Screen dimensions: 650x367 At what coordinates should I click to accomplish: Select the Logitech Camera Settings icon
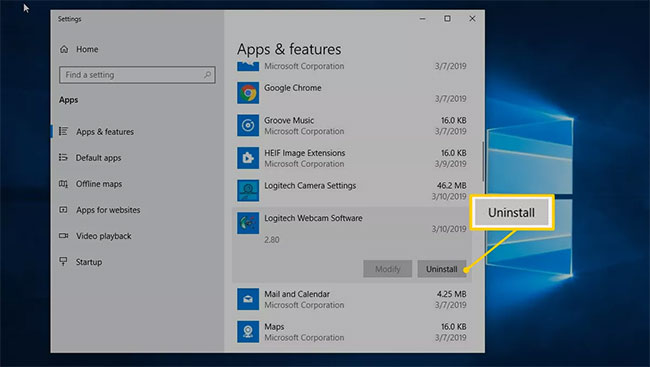tap(248, 190)
